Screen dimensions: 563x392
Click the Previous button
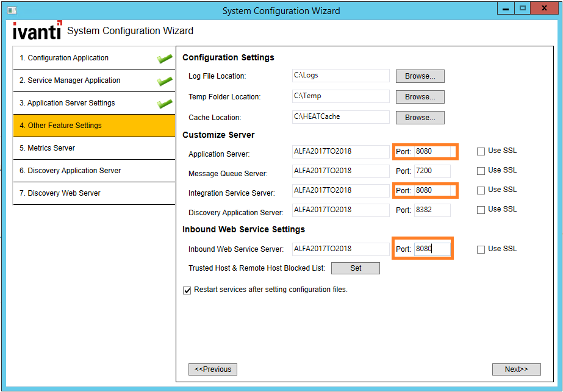[x=212, y=369]
